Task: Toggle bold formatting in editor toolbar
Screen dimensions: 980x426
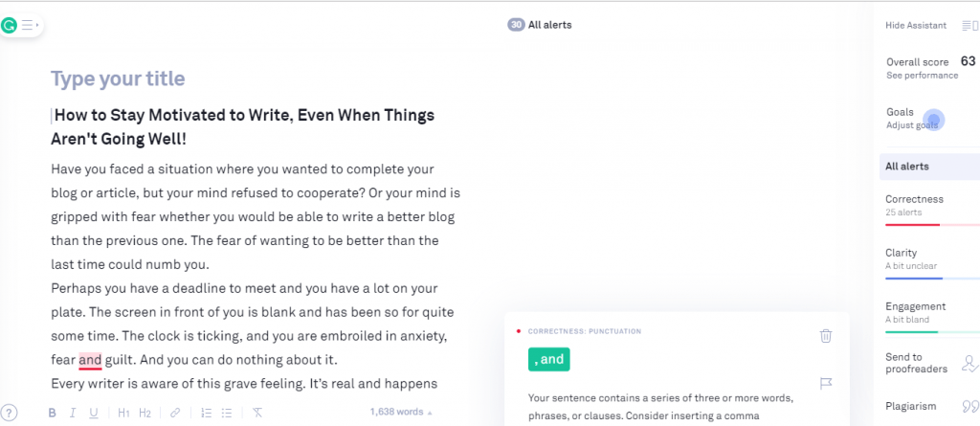Action: coord(52,413)
